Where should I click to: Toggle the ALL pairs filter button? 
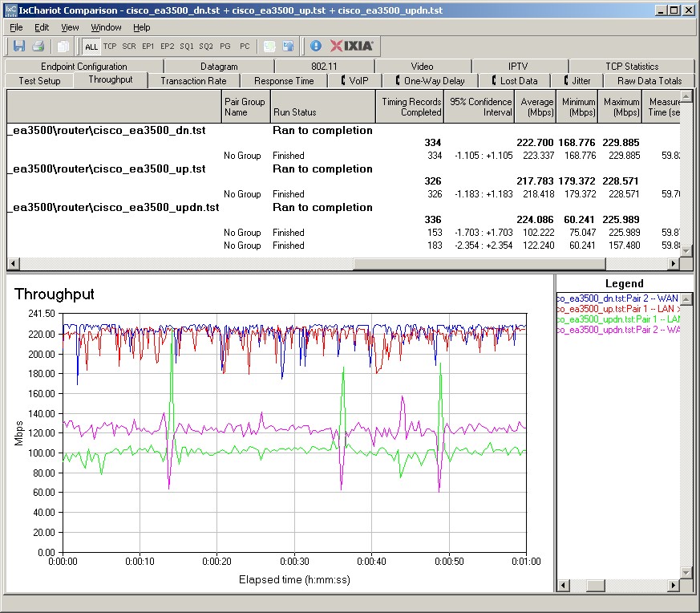coord(91,47)
